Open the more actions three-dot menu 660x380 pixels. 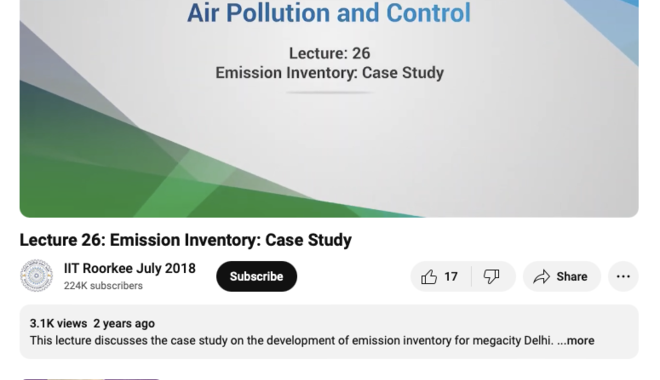[x=623, y=276]
